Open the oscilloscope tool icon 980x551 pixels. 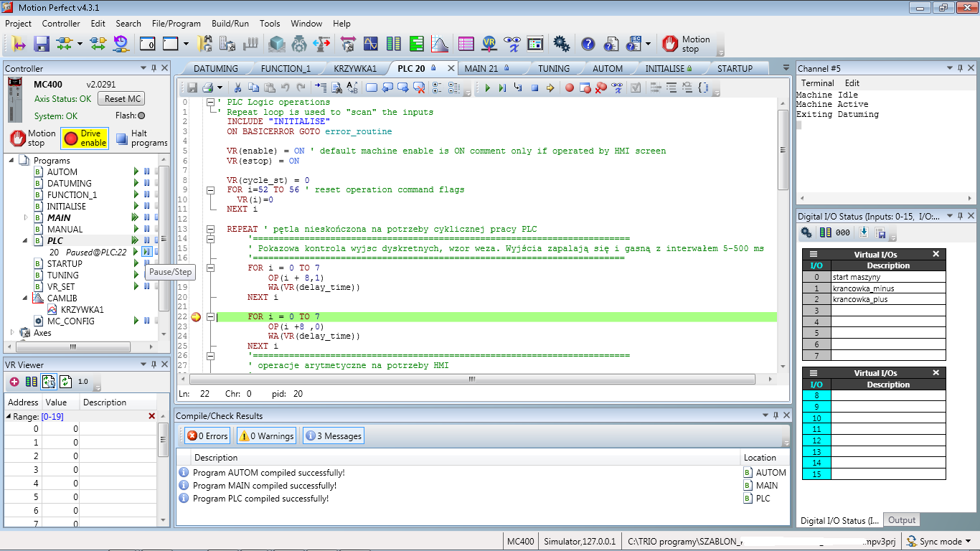pos(370,44)
